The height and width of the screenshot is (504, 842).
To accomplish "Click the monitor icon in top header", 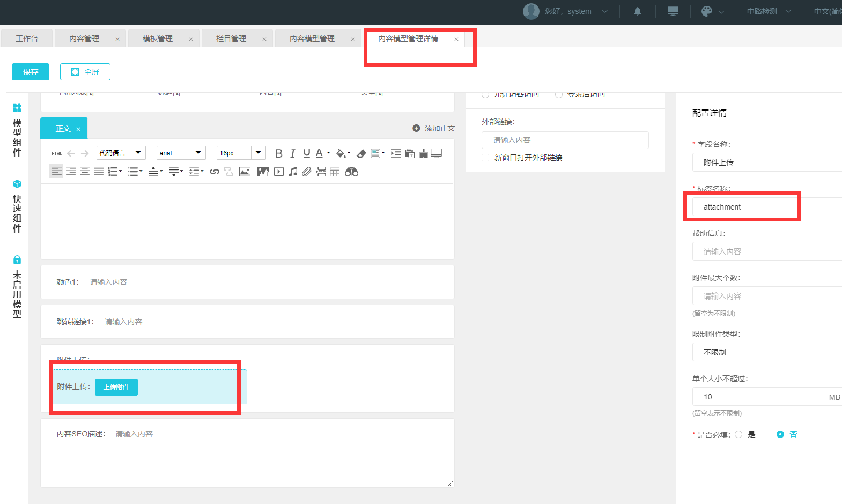I will coord(673,11).
